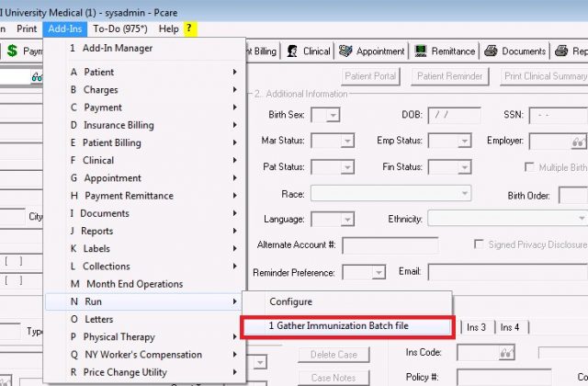Toggle the Multiple Birth checkbox
588x386 pixels.
(529, 167)
